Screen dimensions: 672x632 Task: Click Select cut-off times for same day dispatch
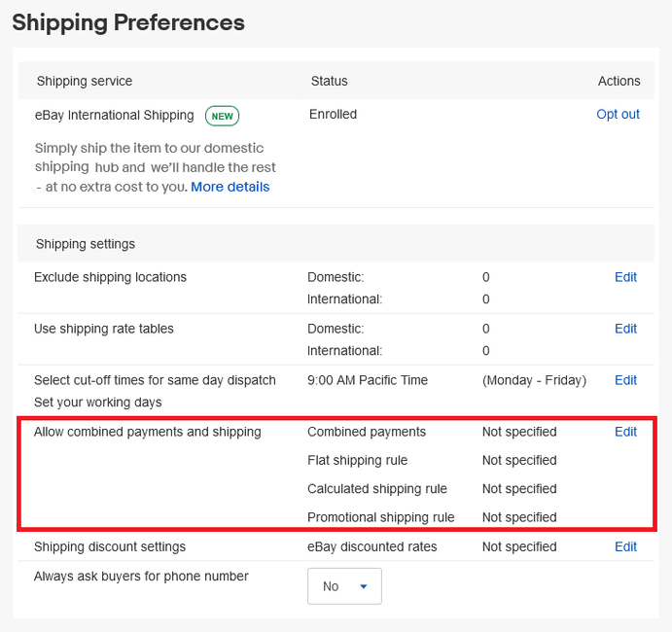point(155,380)
